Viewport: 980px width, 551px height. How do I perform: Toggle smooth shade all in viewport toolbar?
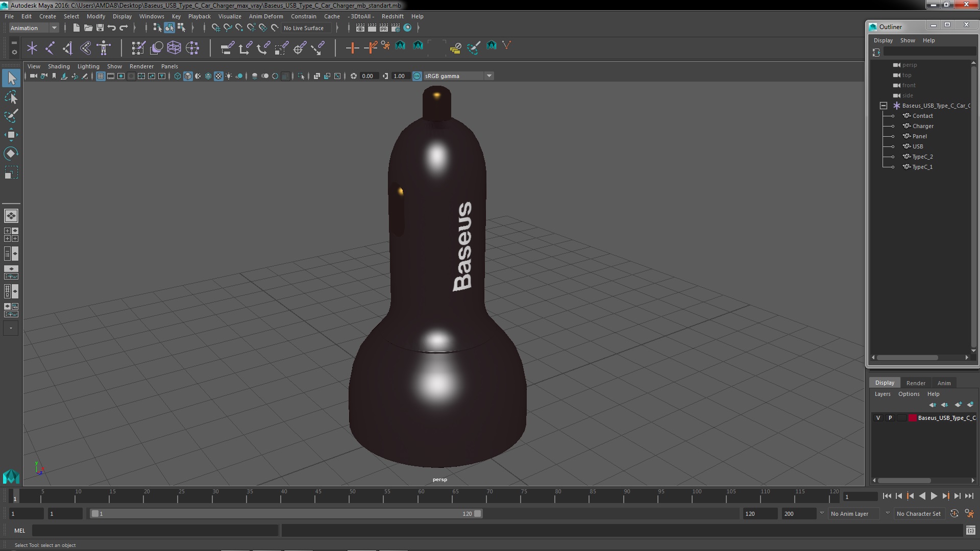pos(188,76)
